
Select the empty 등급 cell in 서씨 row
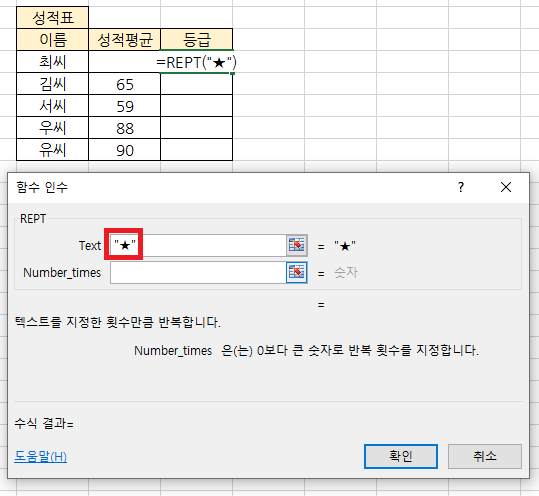196,106
